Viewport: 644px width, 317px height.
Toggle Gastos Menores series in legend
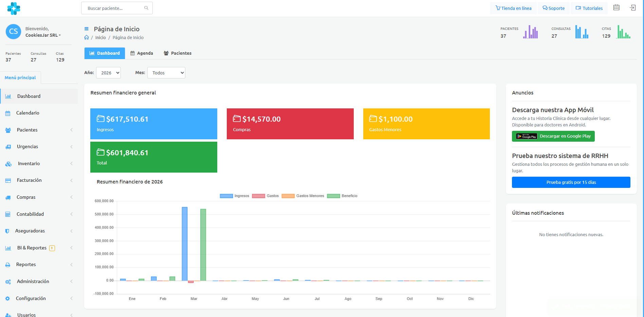[x=303, y=196]
